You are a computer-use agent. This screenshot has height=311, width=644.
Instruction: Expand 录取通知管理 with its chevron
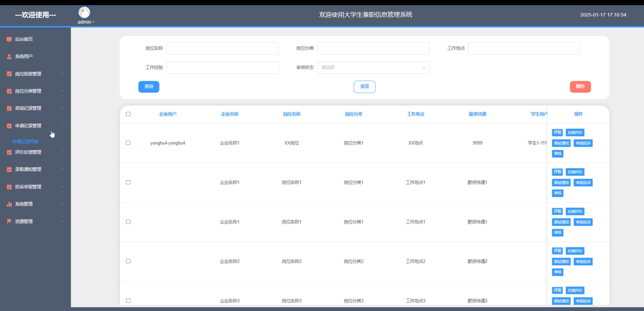(x=63, y=170)
